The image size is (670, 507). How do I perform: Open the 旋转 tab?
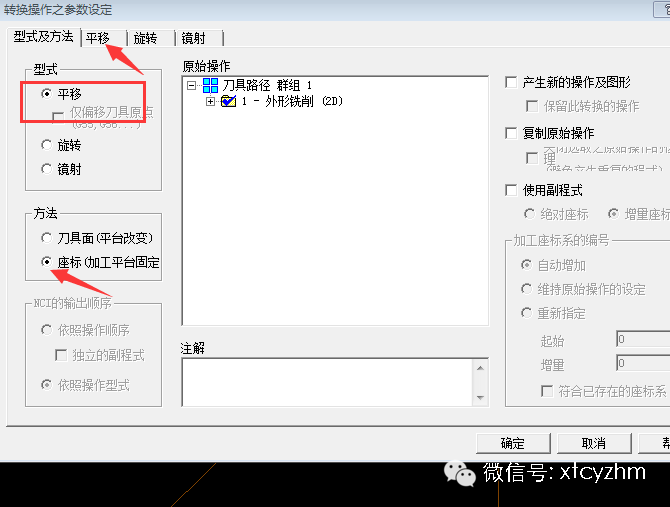pyautogui.click(x=145, y=38)
